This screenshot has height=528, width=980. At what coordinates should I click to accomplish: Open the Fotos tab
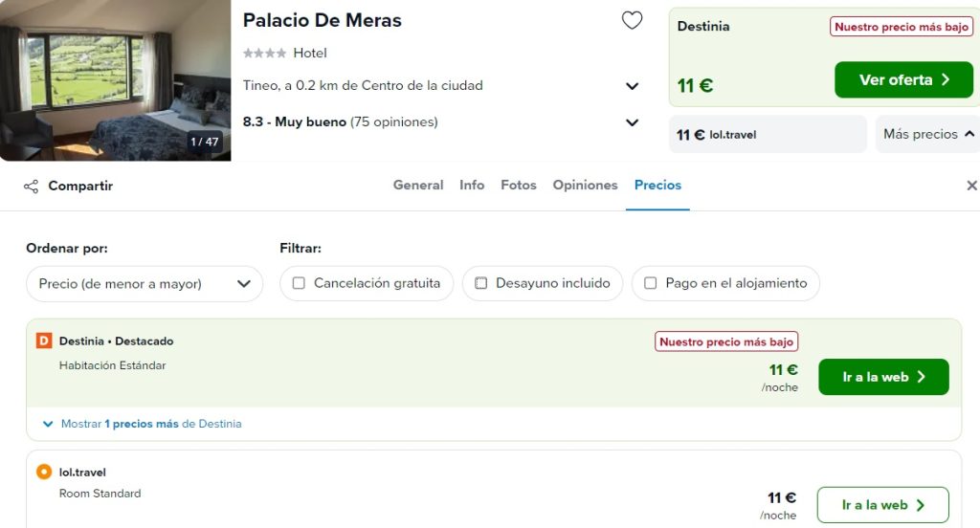[x=518, y=185]
